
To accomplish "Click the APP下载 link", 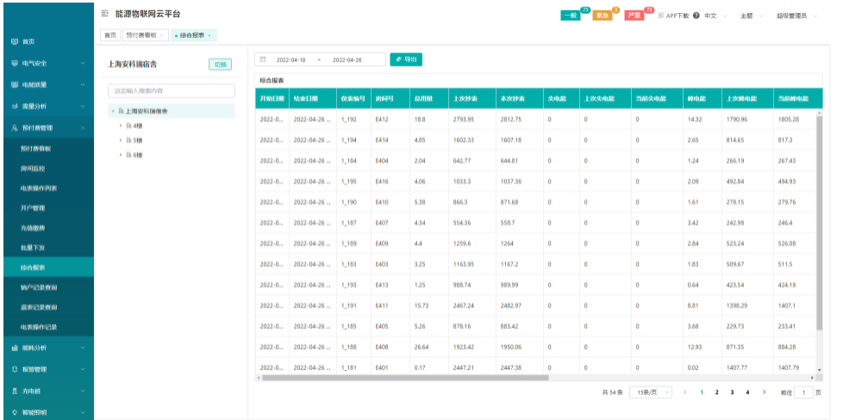I will click(678, 16).
